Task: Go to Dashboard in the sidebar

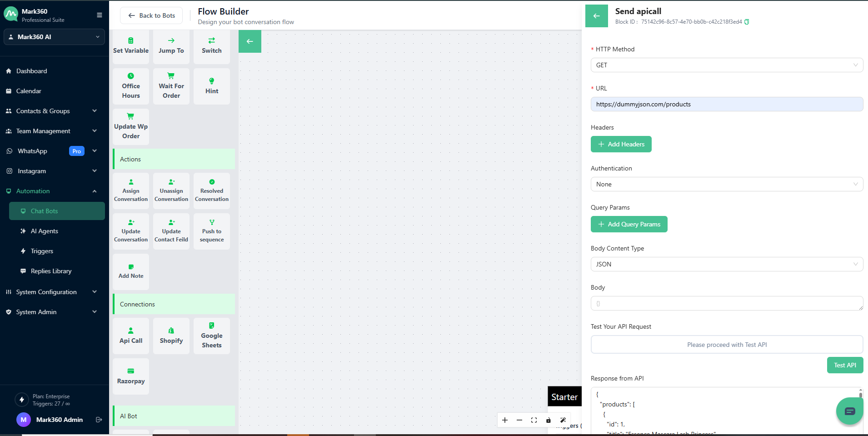Action: click(31, 71)
